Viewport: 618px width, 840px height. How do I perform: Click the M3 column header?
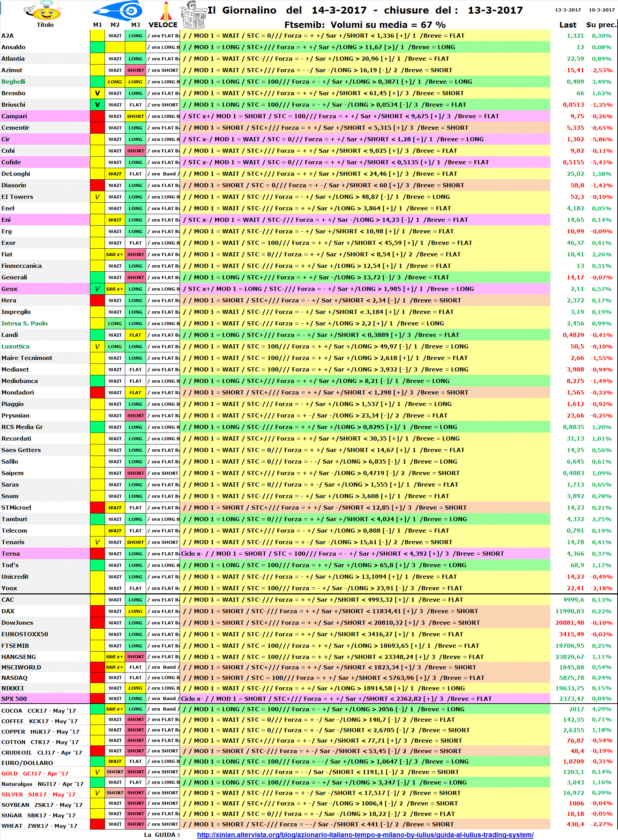[135, 25]
